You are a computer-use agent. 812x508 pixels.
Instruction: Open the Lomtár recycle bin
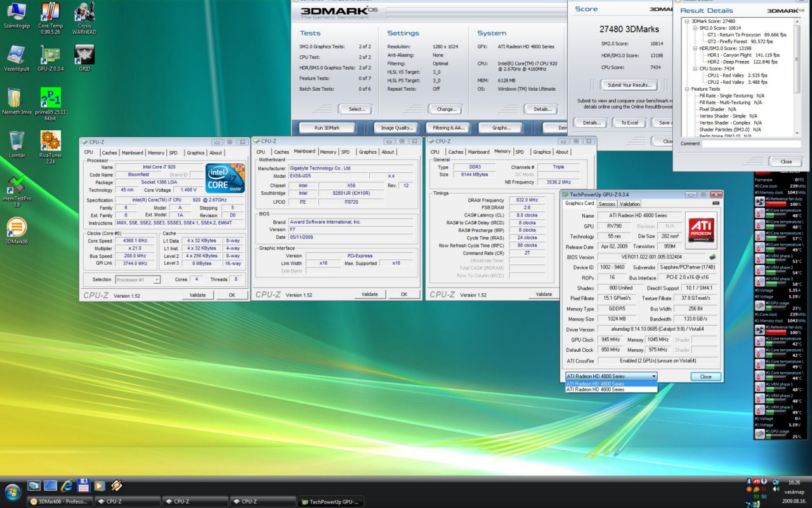17,144
